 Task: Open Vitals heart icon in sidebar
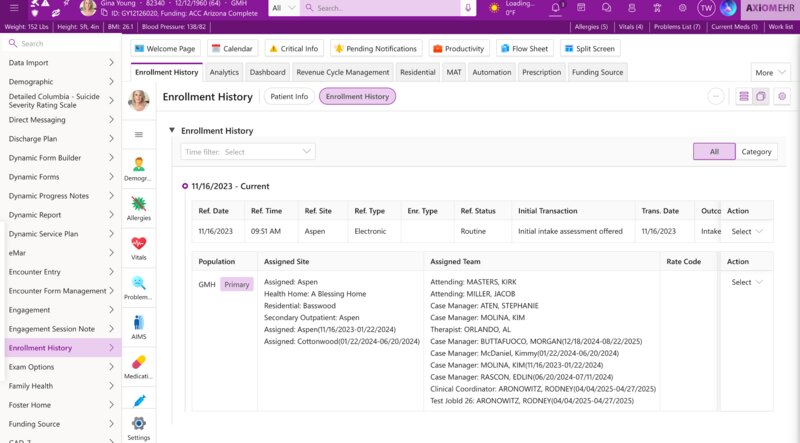(x=138, y=249)
